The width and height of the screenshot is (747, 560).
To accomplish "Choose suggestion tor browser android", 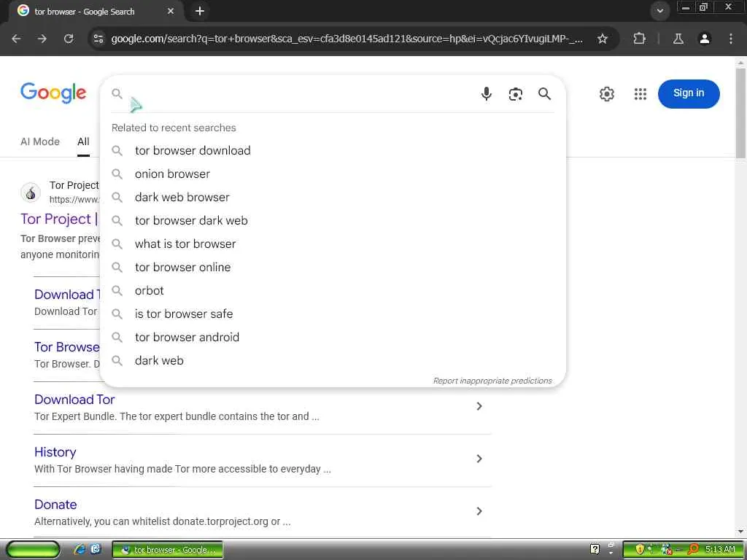I will [x=333, y=337].
